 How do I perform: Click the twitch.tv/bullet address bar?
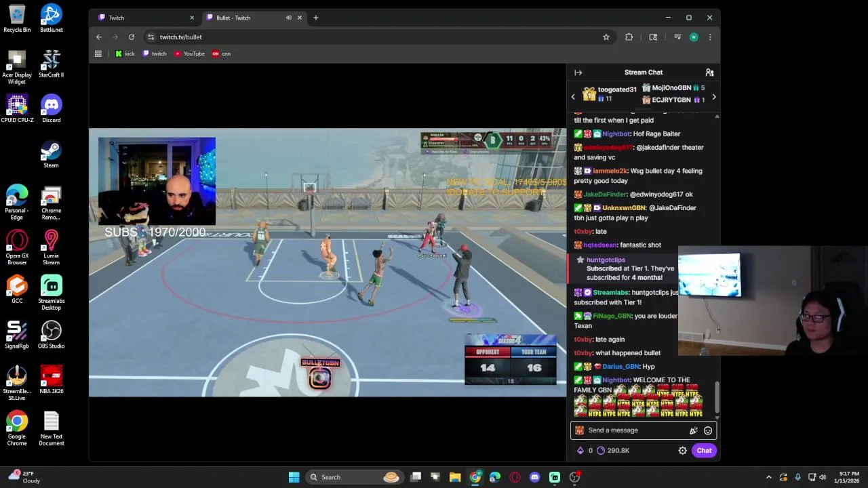coord(380,37)
